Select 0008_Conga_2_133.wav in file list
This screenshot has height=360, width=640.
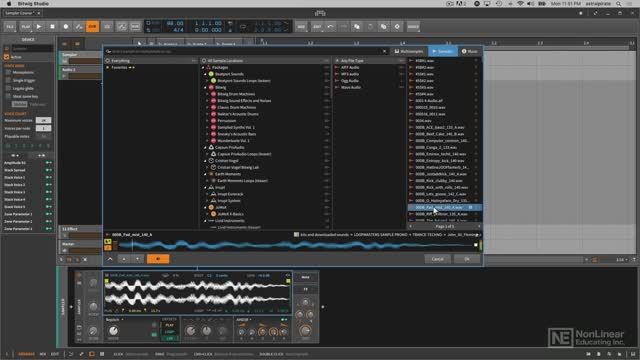(x=436, y=147)
